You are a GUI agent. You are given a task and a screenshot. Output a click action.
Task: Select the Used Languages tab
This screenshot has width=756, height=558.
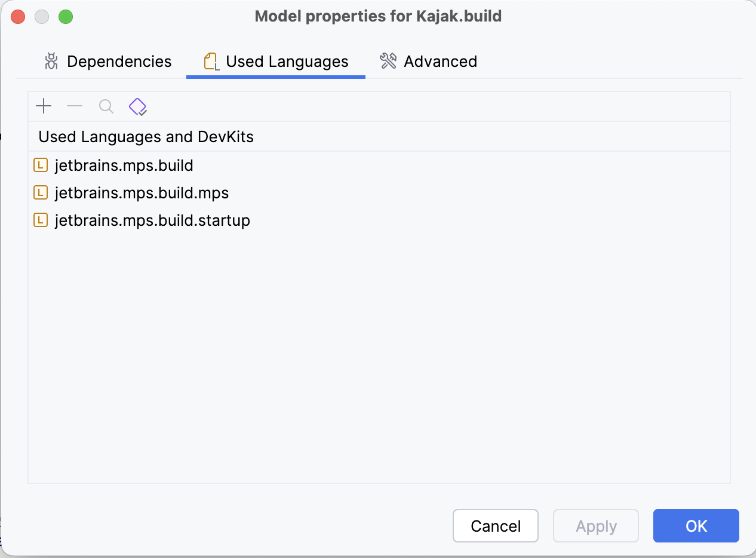click(x=276, y=62)
